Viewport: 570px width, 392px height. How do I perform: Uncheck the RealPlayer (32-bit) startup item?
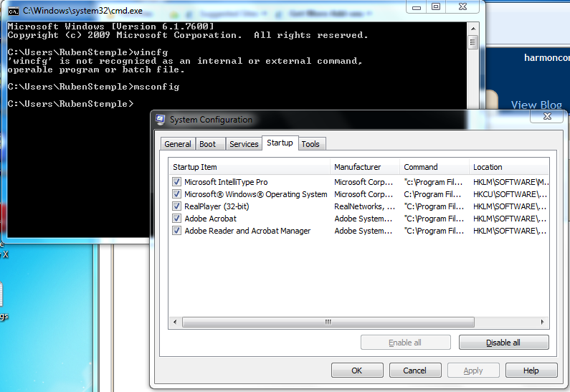pos(176,206)
